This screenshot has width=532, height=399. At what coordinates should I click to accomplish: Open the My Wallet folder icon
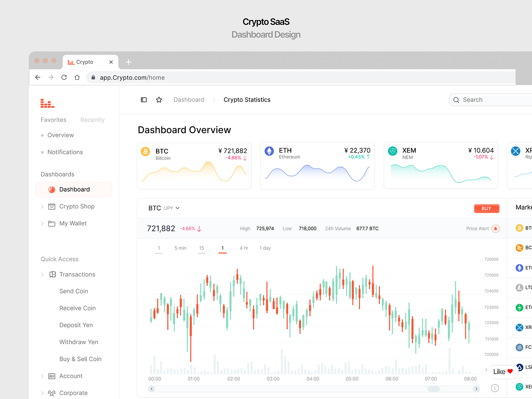(x=52, y=223)
